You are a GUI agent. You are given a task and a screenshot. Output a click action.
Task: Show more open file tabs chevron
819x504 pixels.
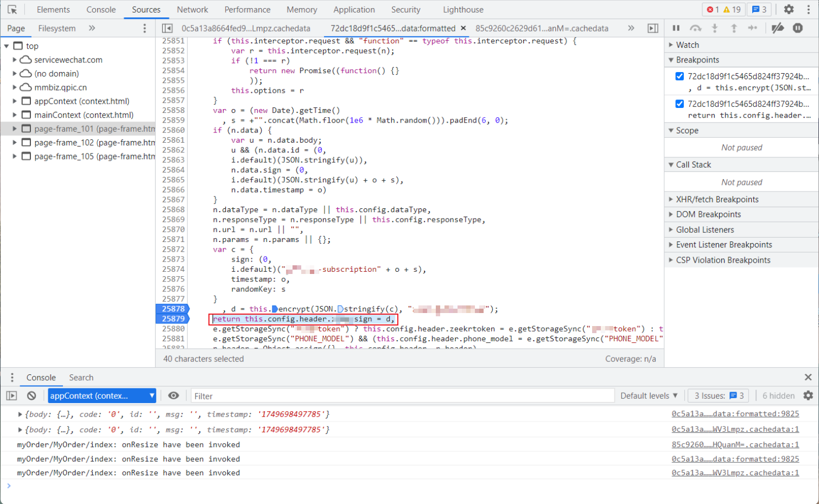[x=631, y=28]
